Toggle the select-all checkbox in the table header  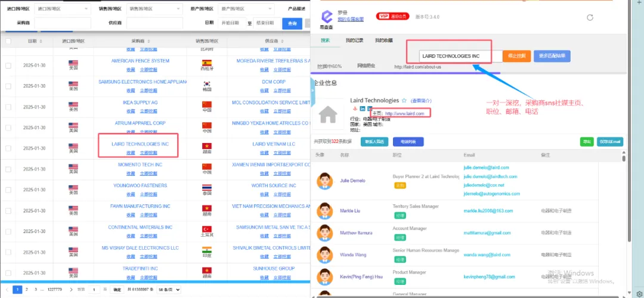pyautogui.click(x=8, y=41)
